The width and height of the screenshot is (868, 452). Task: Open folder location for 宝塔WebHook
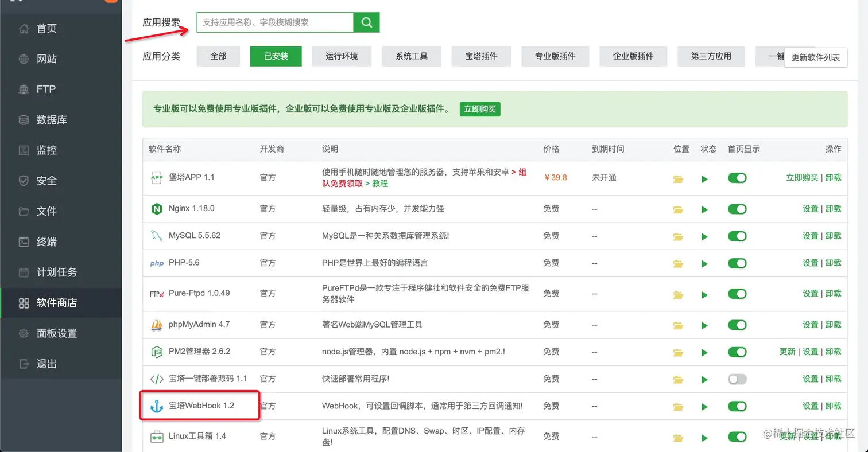tap(678, 407)
